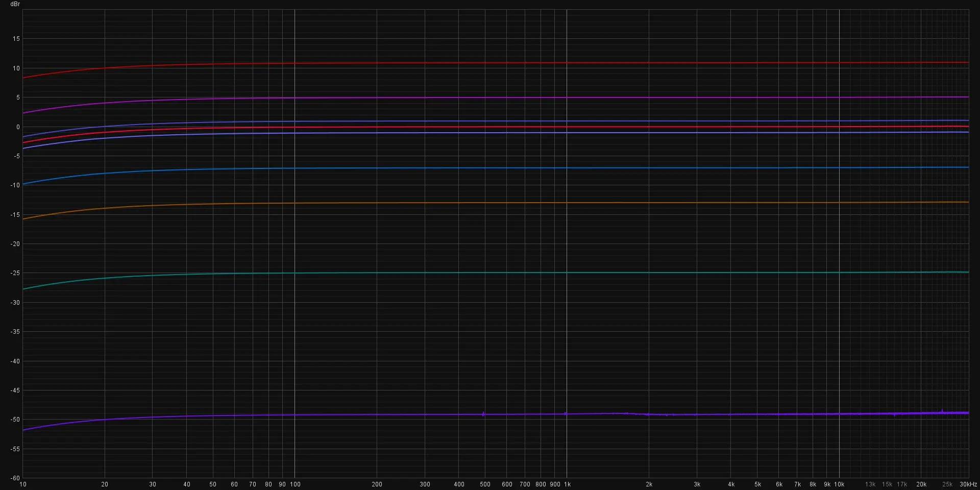This screenshot has width=980, height=490.
Task: Select the 8k frequency label
Action: pyautogui.click(x=813, y=484)
